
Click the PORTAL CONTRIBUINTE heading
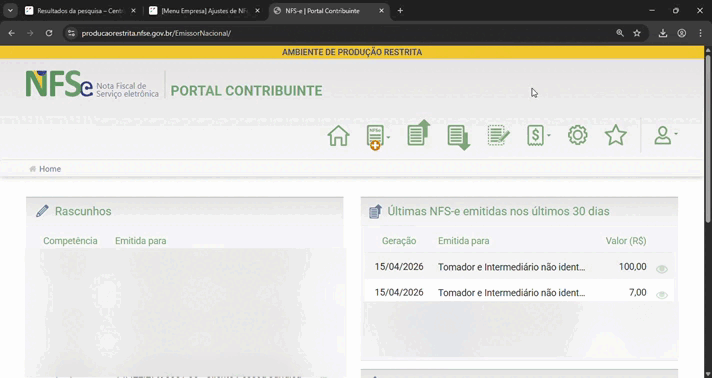[x=247, y=91]
